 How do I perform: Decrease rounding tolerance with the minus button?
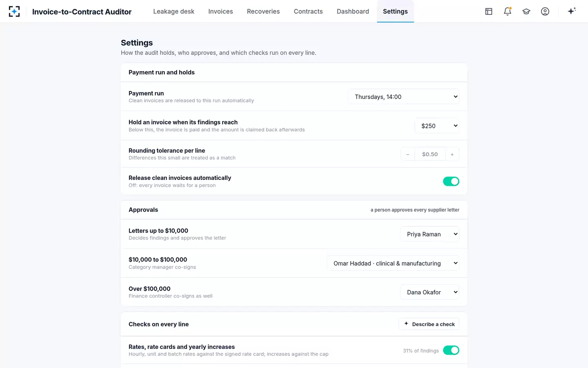point(408,154)
